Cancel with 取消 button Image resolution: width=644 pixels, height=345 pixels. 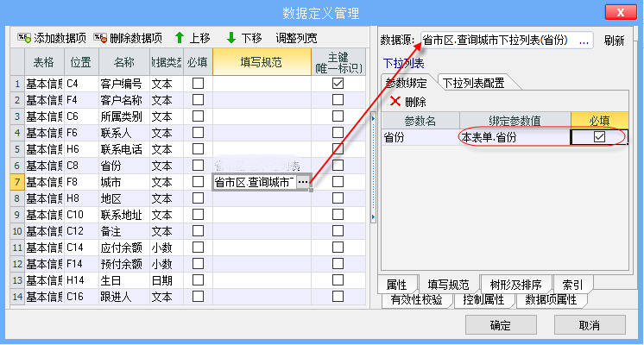[x=590, y=325]
